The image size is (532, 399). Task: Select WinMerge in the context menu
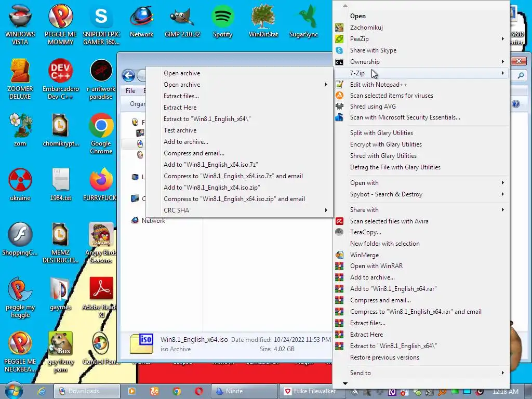coord(364,255)
